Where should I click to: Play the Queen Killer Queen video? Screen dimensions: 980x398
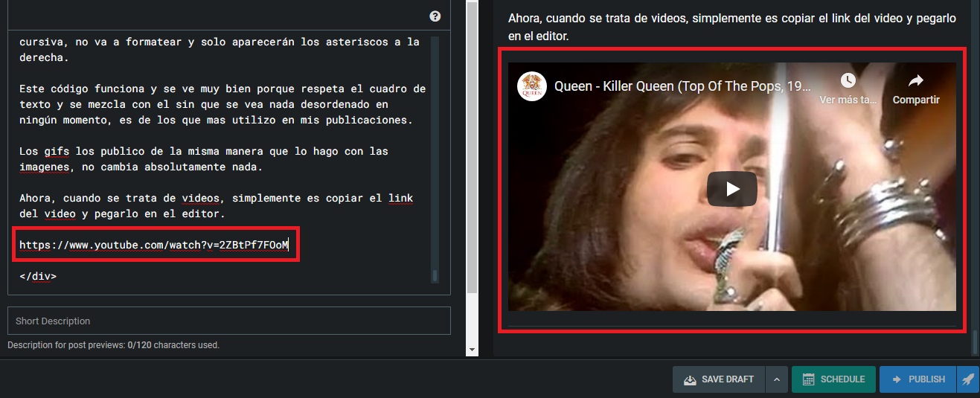click(732, 189)
